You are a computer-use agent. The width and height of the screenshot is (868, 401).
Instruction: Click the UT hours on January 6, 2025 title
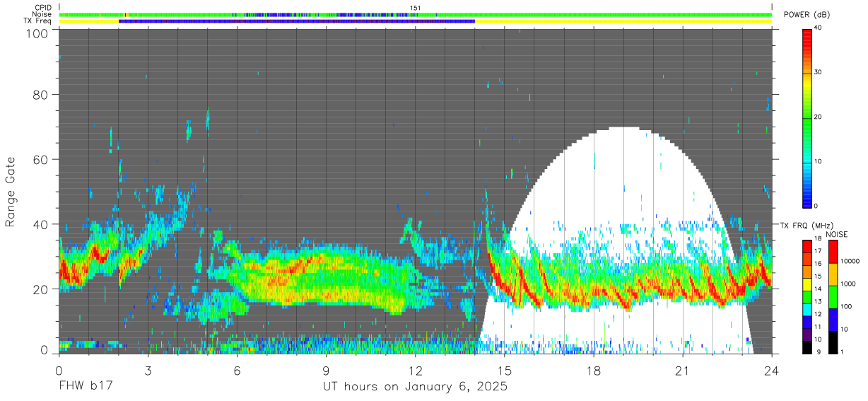point(415,387)
